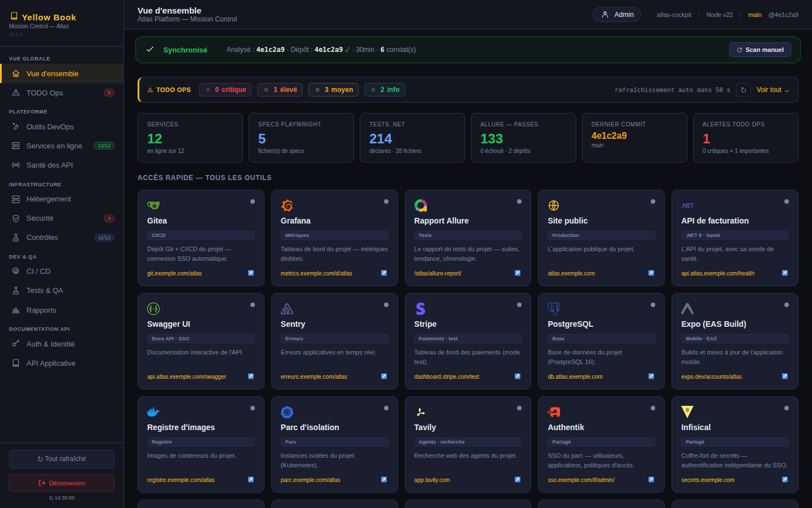The height and width of the screenshot is (508, 812).
Task: Click the Swagger UI logo icon
Action: click(x=153, y=309)
